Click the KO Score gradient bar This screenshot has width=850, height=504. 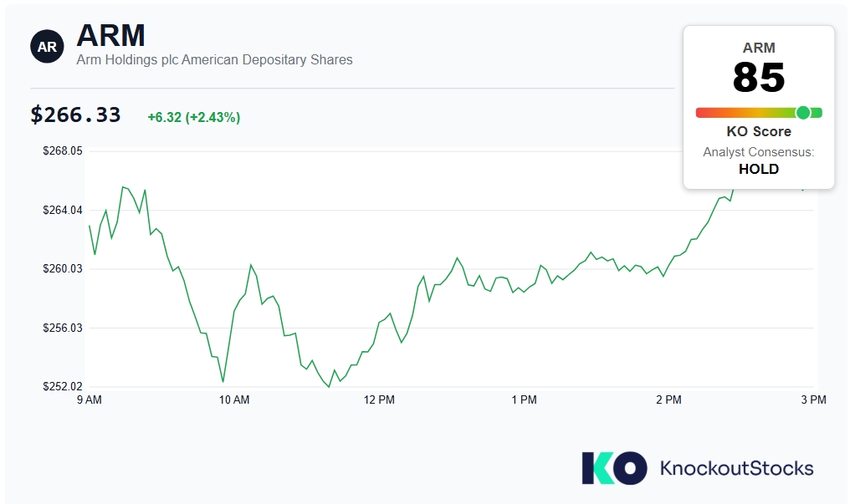coord(759,113)
